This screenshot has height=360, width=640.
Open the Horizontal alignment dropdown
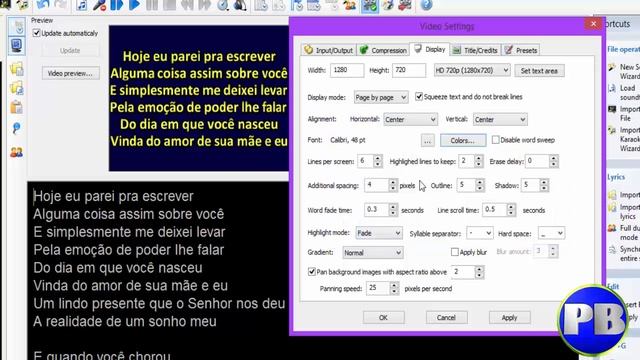click(x=410, y=120)
